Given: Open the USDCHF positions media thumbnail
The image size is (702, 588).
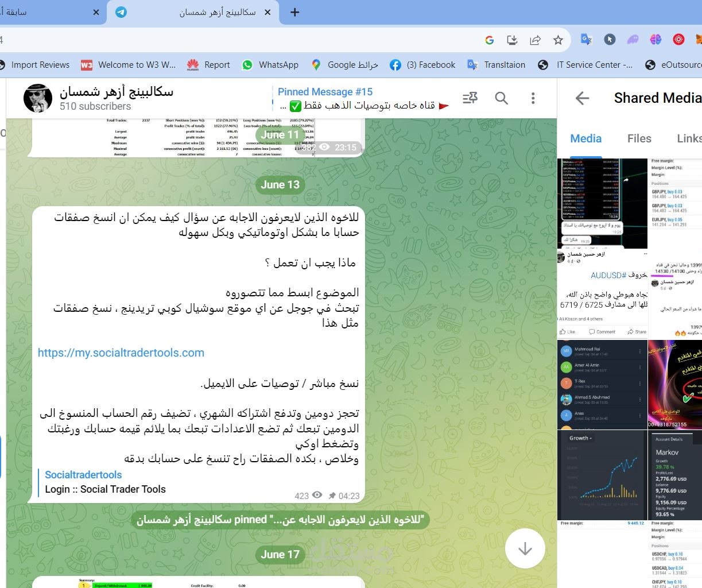Looking at the screenshot, I should tap(676, 554).
